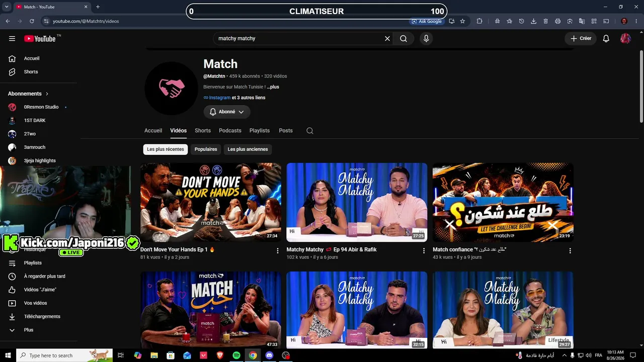
Task: Open options for Match confiance video
Action: [570, 251]
